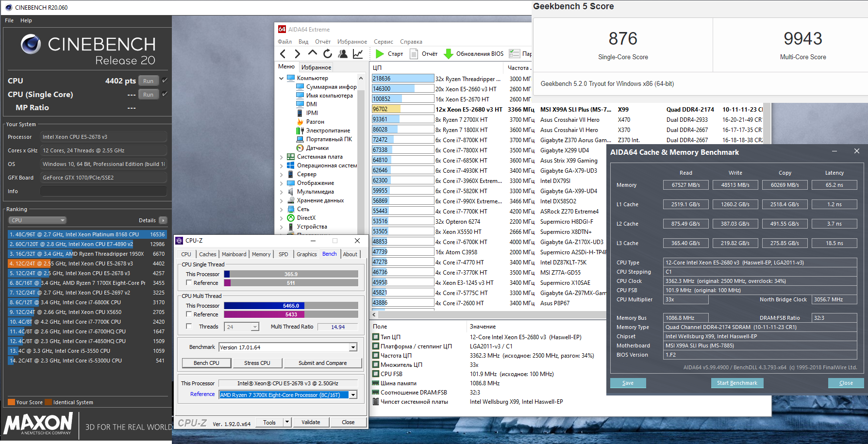Click the Stress CPU button

pyautogui.click(x=257, y=363)
